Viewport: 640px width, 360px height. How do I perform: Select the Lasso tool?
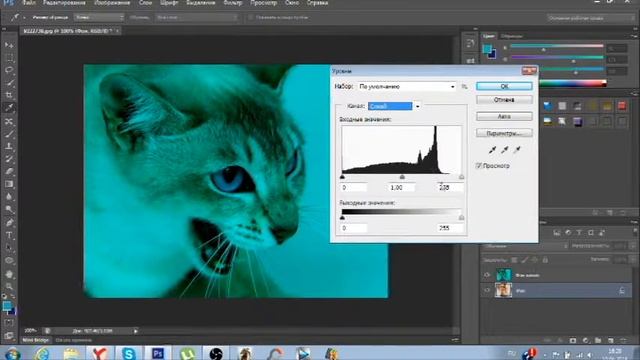coord(9,70)
